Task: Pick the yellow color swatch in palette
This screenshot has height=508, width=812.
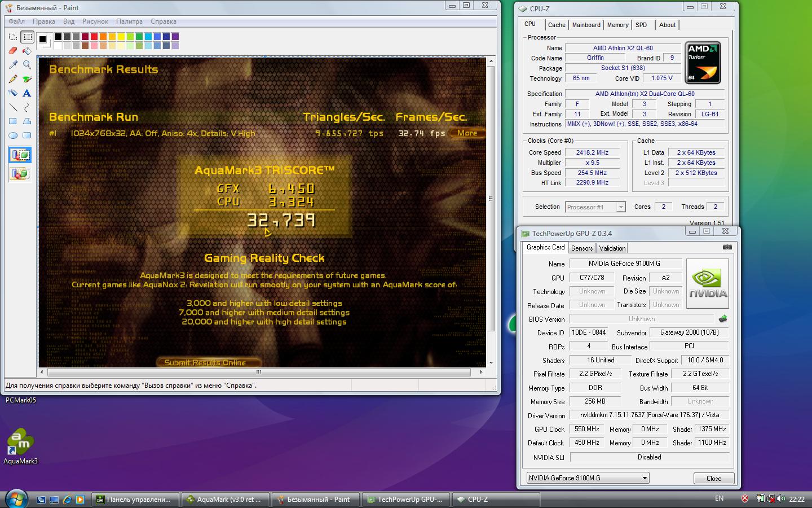Action: (121, 37)
